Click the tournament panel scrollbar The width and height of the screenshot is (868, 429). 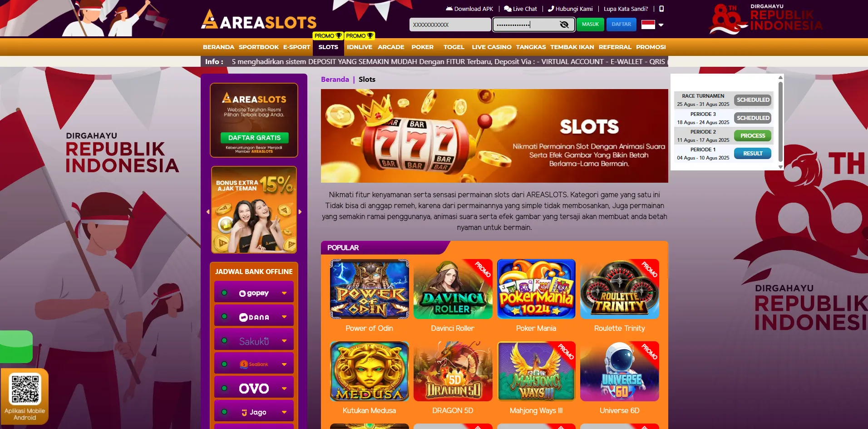[780, 122]
